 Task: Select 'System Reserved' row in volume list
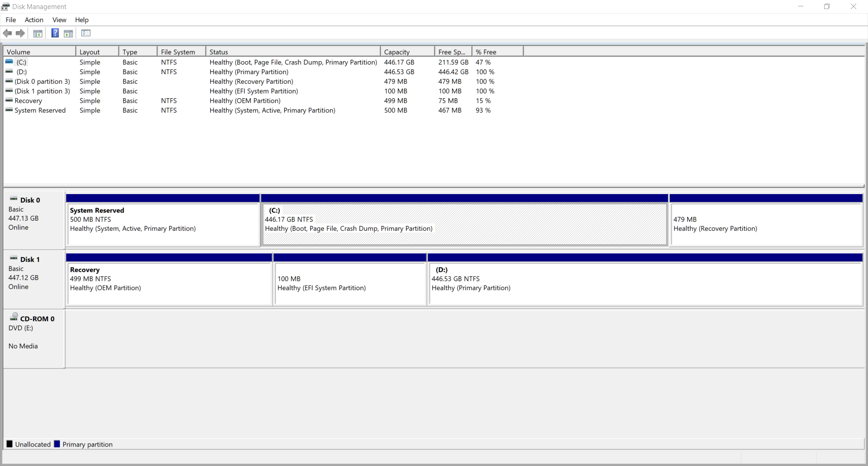coord(263,110)
